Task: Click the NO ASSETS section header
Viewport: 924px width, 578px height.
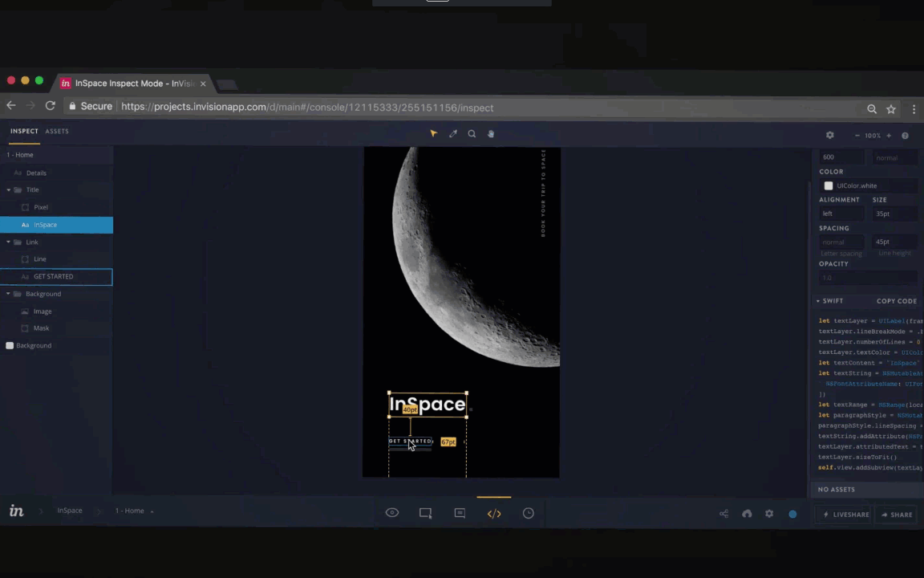Action: [837, 490]
